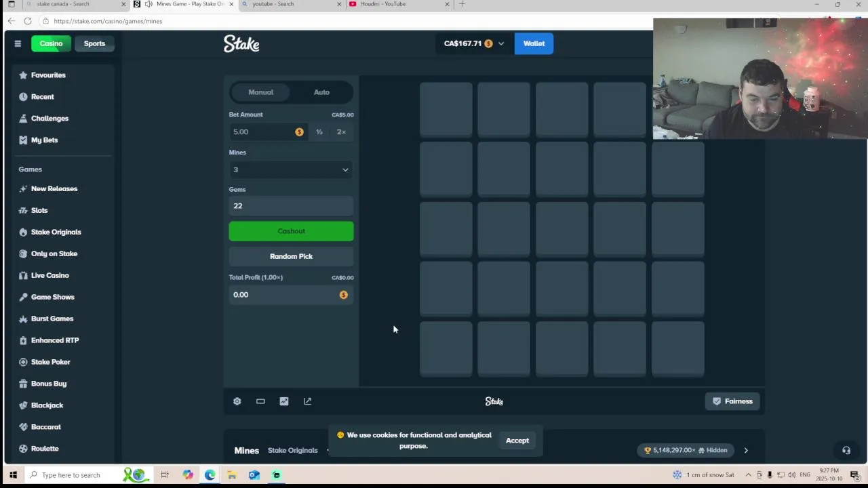Select the Casino toggle
This screenshot has height=488, width=868.
(x=51, y=43)
